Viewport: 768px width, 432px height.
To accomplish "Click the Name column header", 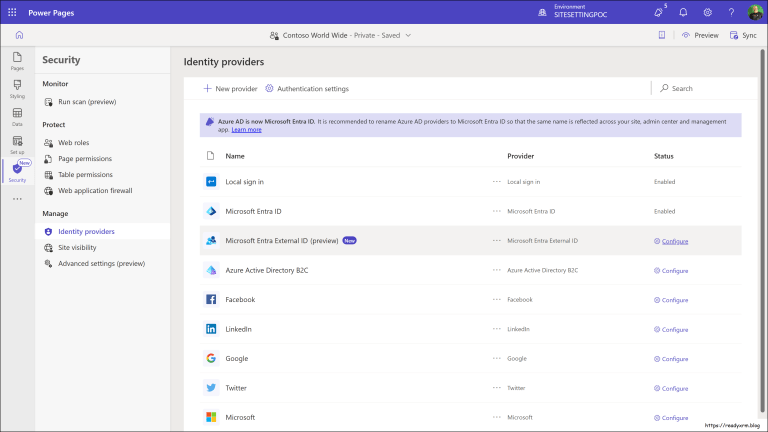I will point(235,156).
